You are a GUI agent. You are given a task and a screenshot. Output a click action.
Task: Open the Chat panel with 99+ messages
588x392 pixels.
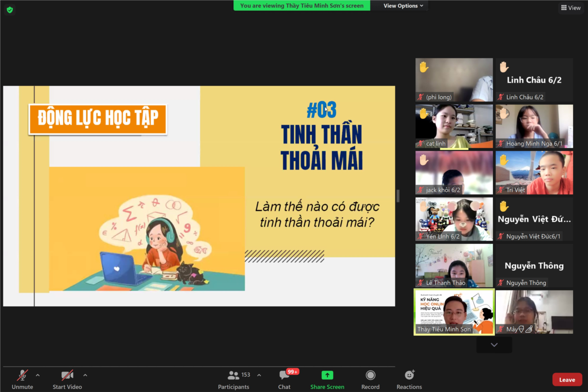pos(284,375)
